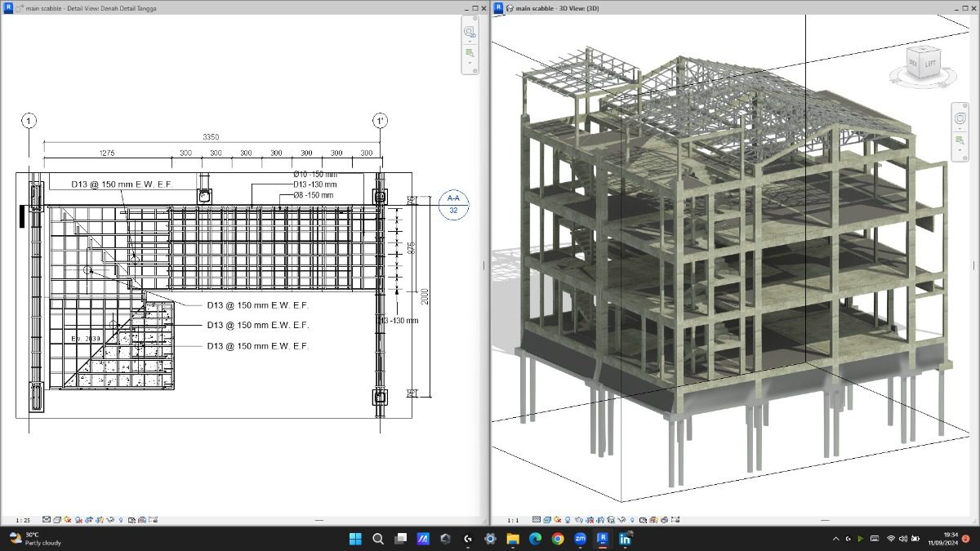Click the steering wheel in the 3D view
Viewport: 980px width, 551px height.
click(960, 118)
